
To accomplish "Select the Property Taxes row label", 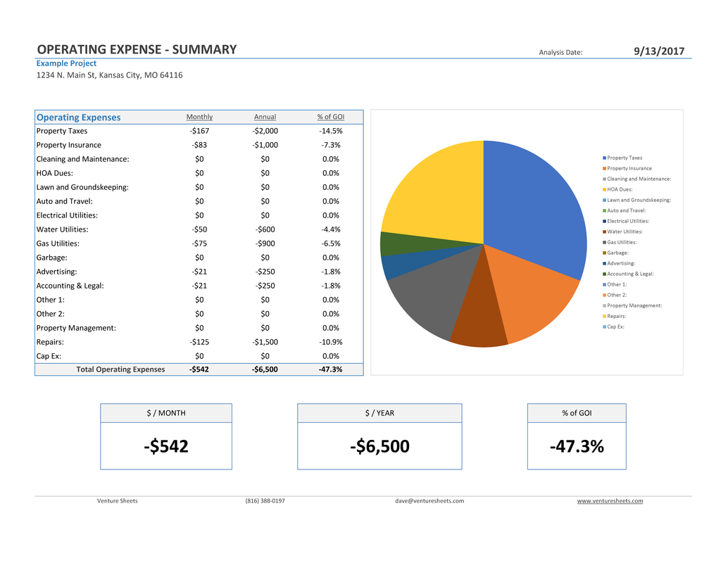I will (x=62, y=131).
